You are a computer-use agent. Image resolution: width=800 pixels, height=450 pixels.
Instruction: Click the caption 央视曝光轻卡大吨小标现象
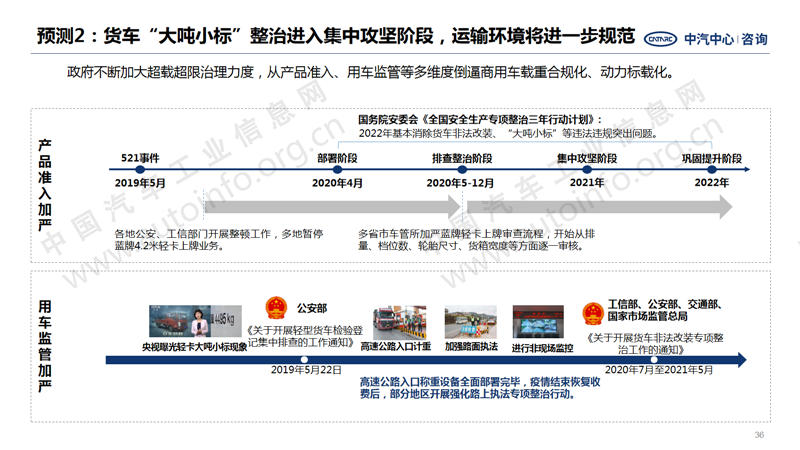point(194,347)
